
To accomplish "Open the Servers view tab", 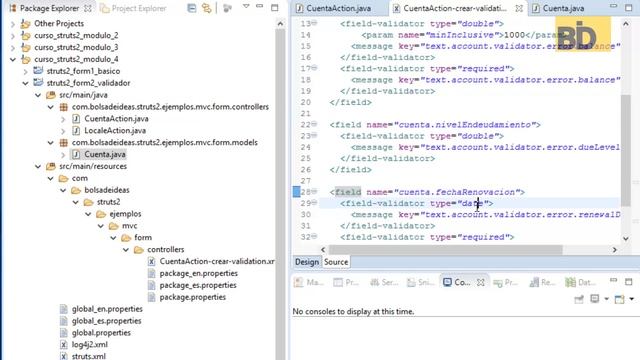I will [383, 282].
